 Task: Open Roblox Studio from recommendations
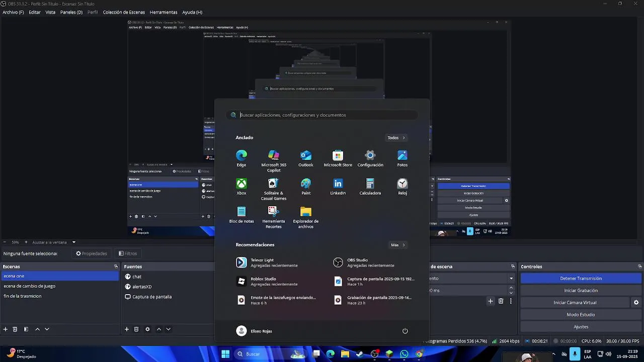click(274, 282)
